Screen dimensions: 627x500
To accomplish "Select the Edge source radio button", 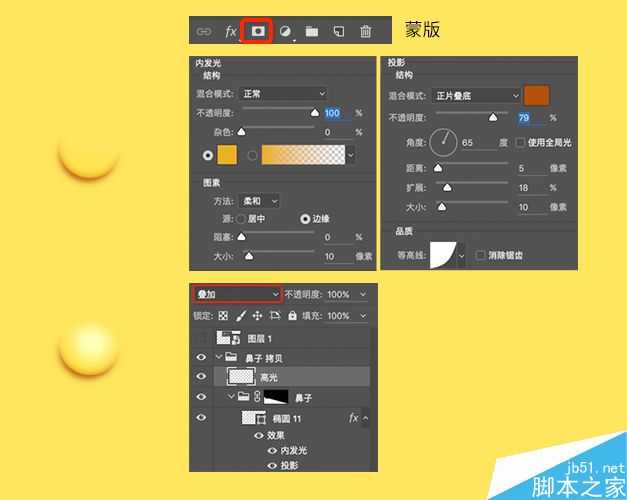I will pyautogui.click(x=305, y=218).
